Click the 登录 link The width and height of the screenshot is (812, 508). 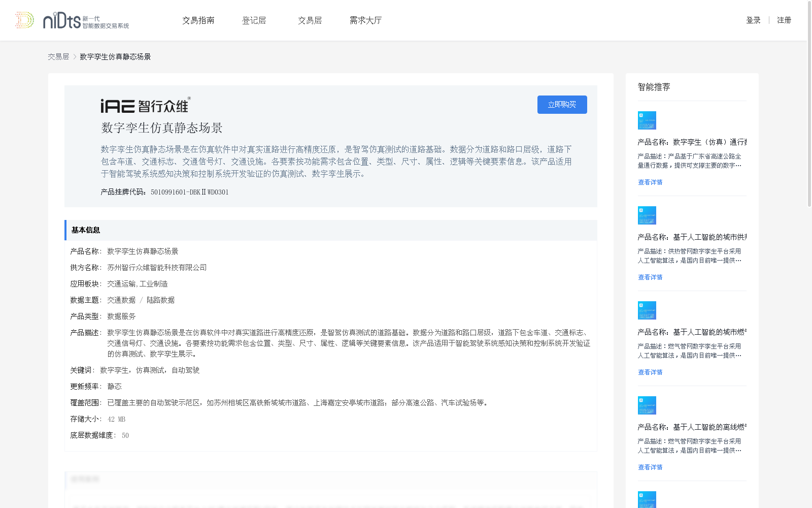click(x=753, y=20)
